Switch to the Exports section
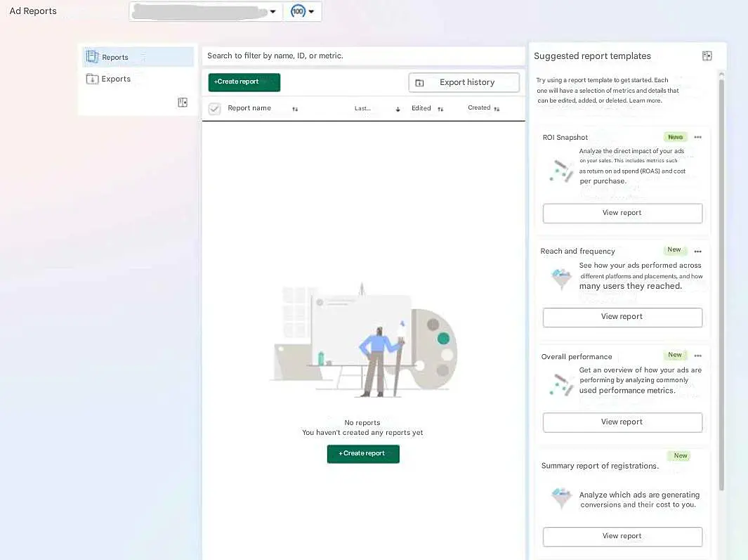Screen dimensions: 748x560 pos(114,79)
